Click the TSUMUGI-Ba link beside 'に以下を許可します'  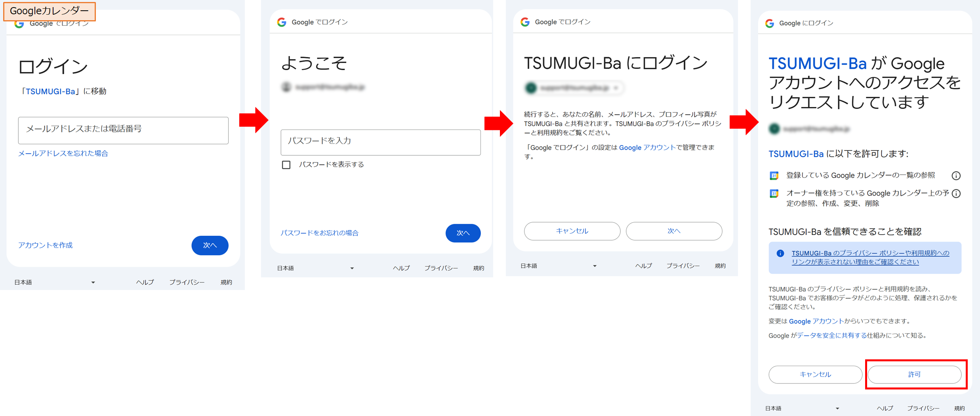pos(796,154)
